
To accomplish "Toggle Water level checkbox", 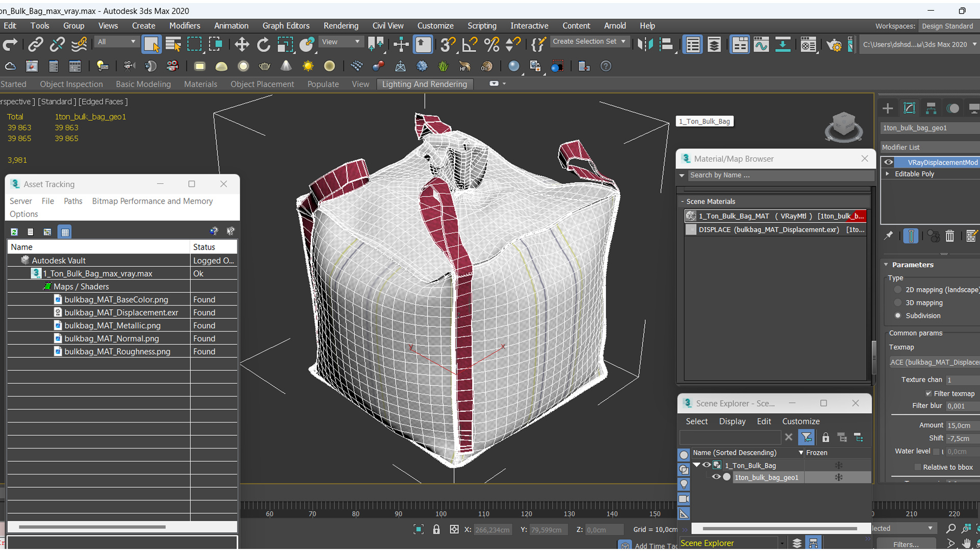I will (x=936, y=452).
